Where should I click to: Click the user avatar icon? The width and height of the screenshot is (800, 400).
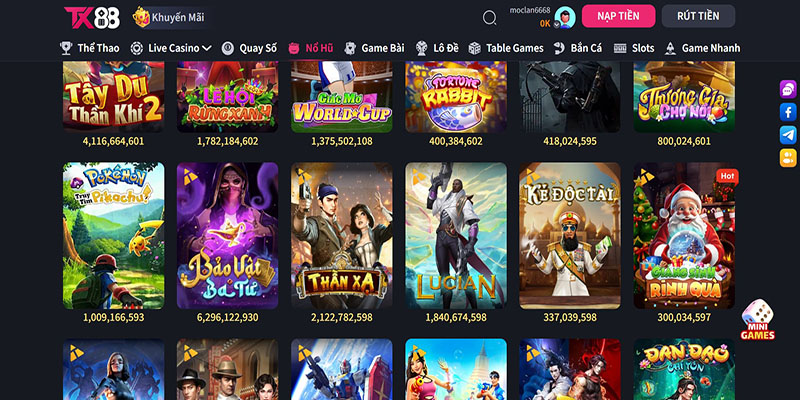pyautogui.click(x=565, y=17)
